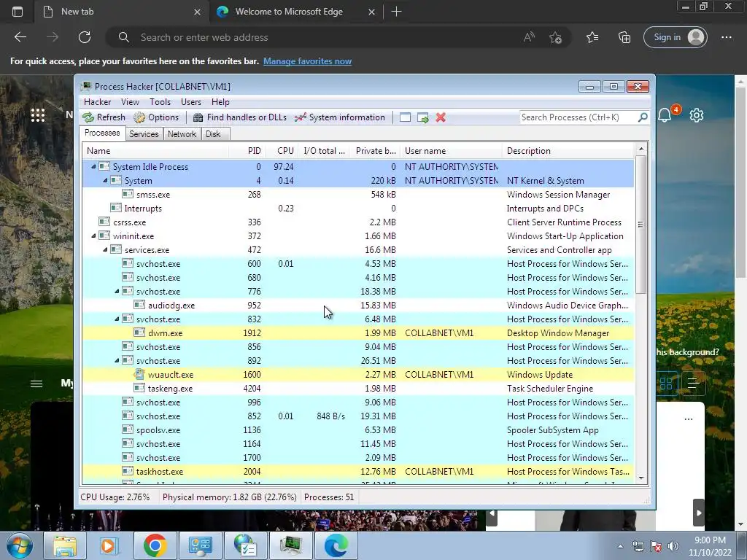Open the View menu
The height and width of the screenshot is (560, 747).
pyautogui.click(x=130, y=102)
